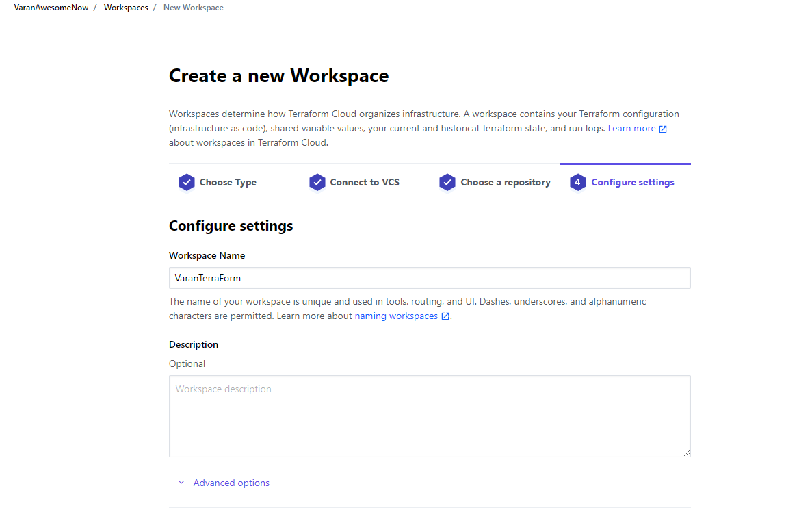Navigate to Workspaces via the breadcrumb
This screenshot has height=525, width=812.
pyautogui.click(x=126, y=8)
